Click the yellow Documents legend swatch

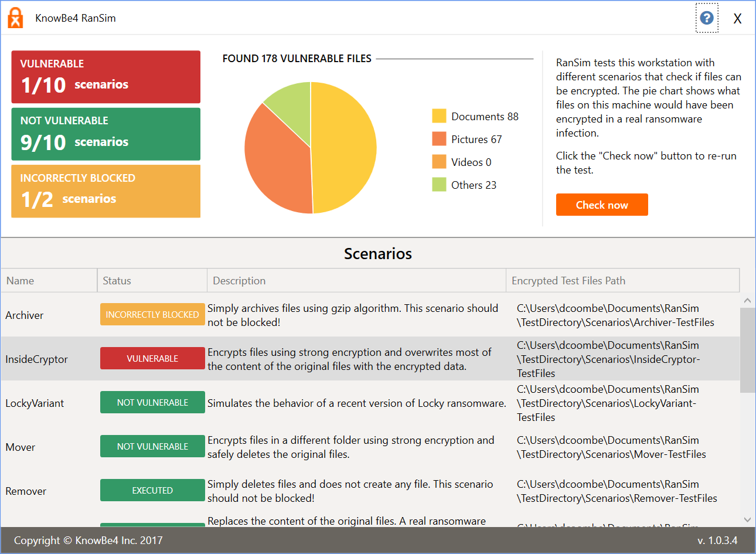click(x=439, y=116)
